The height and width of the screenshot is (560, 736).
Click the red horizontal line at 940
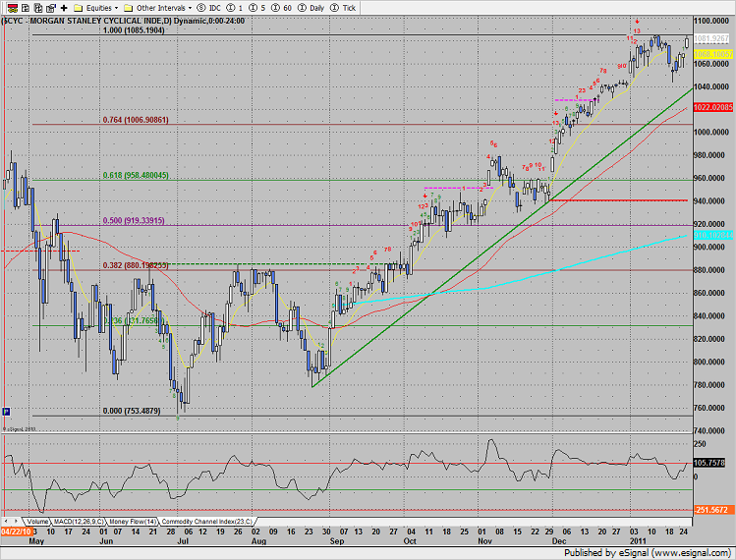click(x=619, y=200)
